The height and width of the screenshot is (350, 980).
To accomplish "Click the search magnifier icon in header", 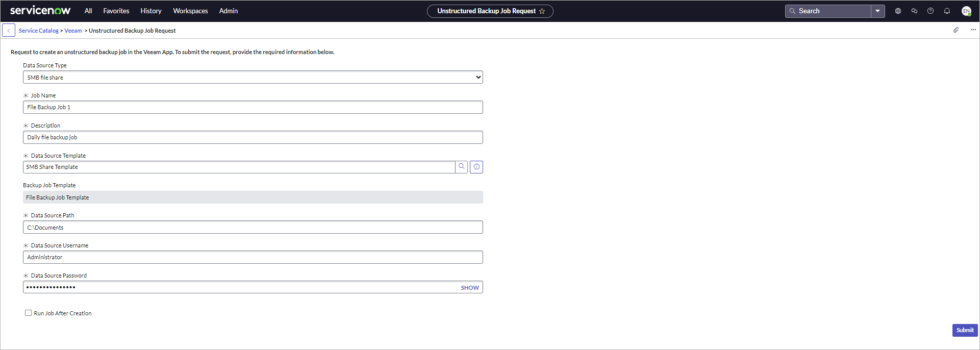I will point(793,11).
